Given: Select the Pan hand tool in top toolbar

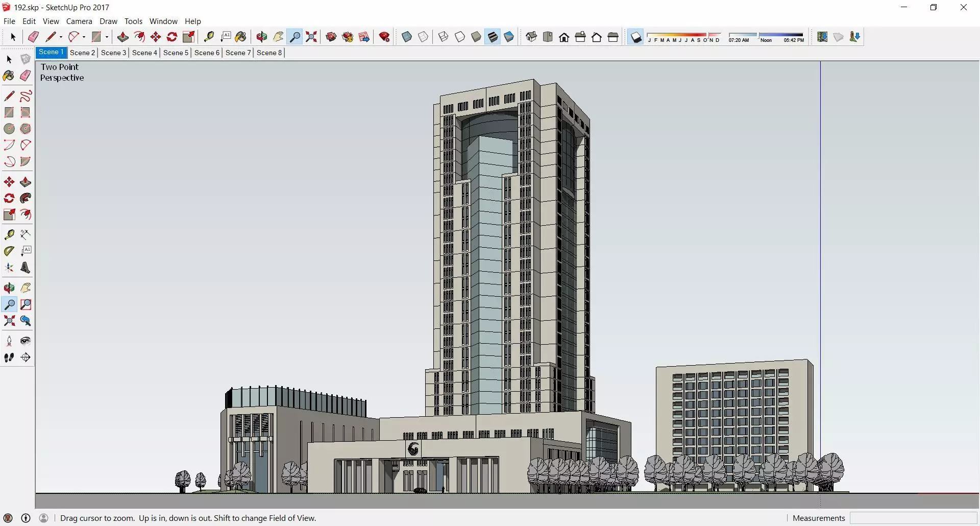Looking at the screenshot, I should (278, 37).
